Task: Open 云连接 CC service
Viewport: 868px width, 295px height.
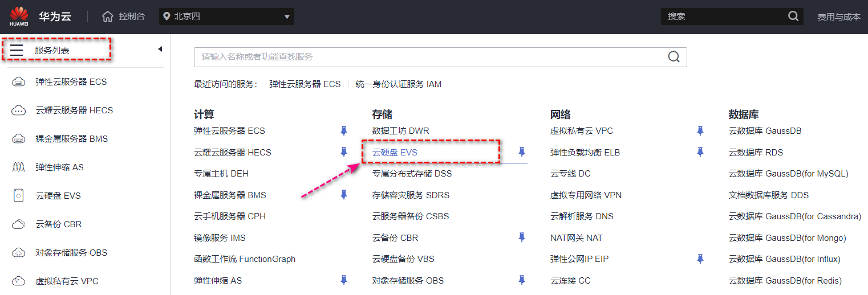Action: point(570,280)
